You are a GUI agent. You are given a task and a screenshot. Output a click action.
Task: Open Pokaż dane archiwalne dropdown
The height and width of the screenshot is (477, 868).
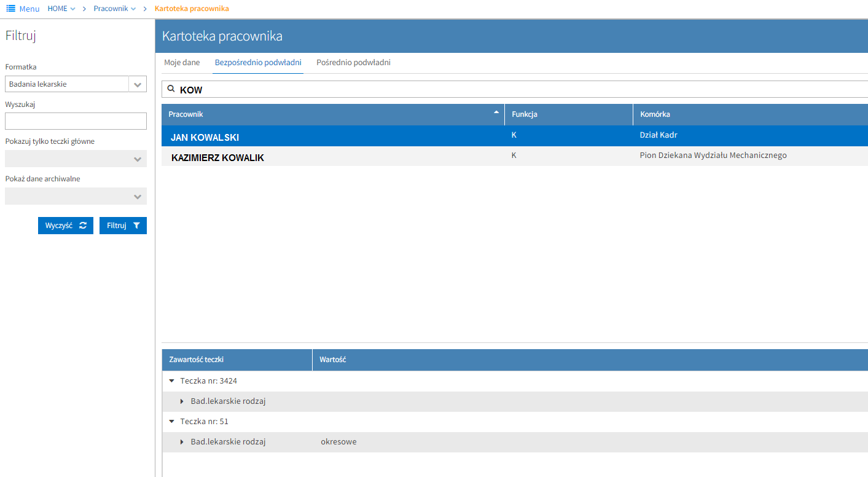point(138,197)
